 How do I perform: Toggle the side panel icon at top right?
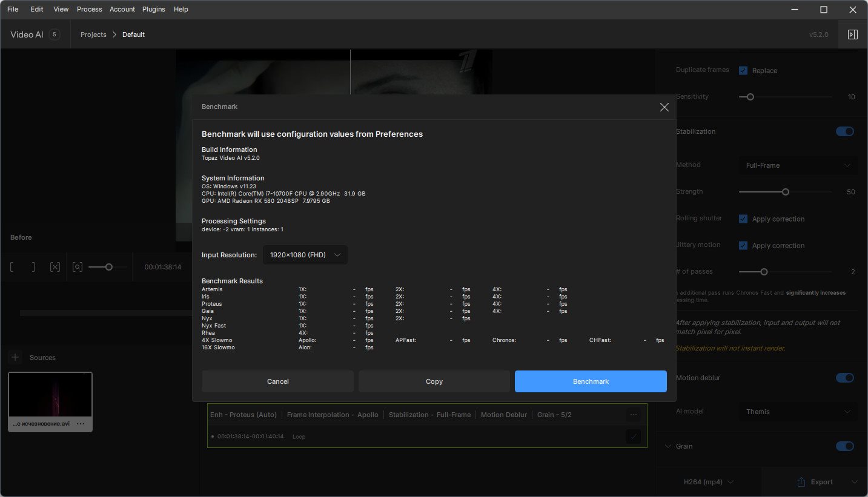[853, 35]
